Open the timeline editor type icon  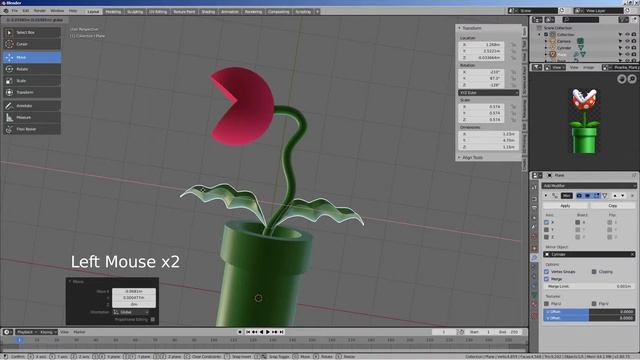(8, 332)
